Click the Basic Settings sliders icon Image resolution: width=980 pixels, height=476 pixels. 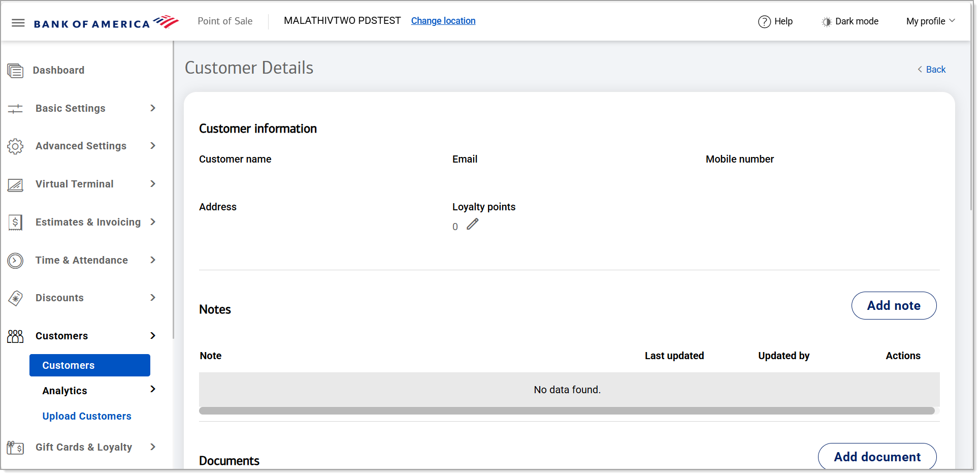click(15, 108)
